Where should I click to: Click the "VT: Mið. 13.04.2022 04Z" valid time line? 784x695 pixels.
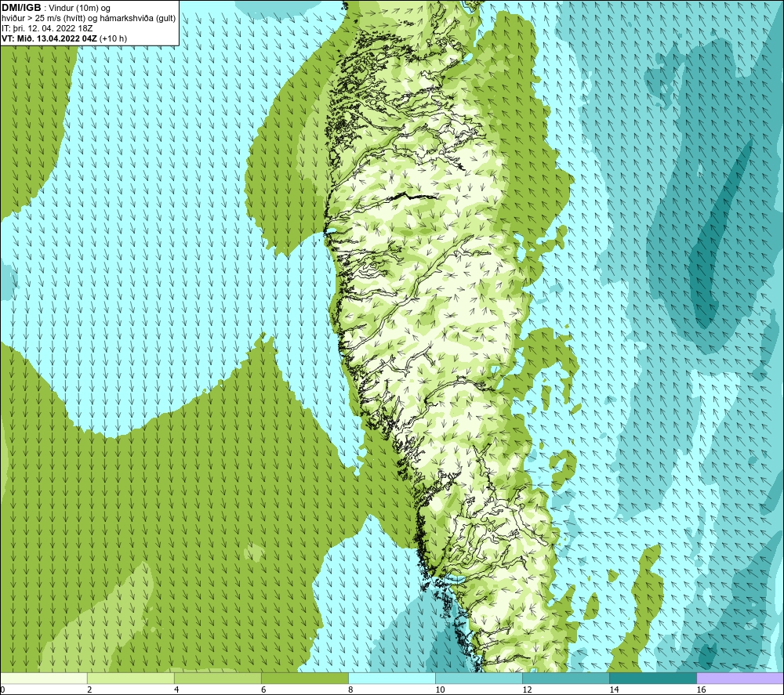pyautogui.click(x=49, y=38)
